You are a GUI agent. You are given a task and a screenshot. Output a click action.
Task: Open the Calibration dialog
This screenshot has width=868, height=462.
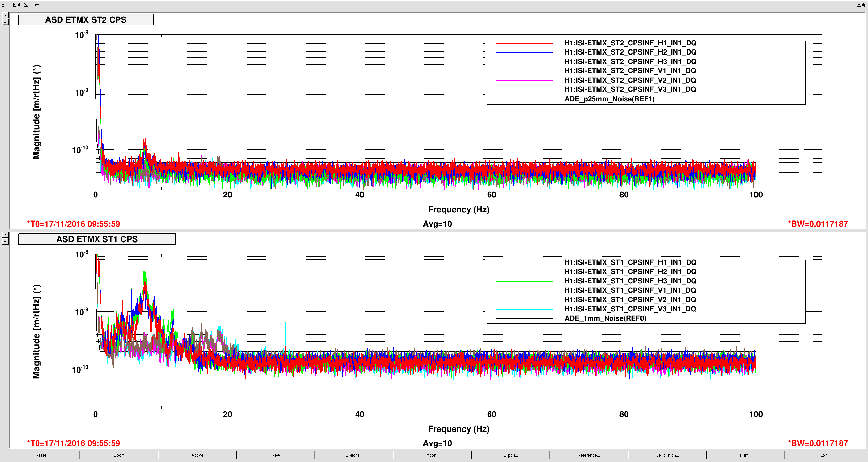[x=667, y=455]
